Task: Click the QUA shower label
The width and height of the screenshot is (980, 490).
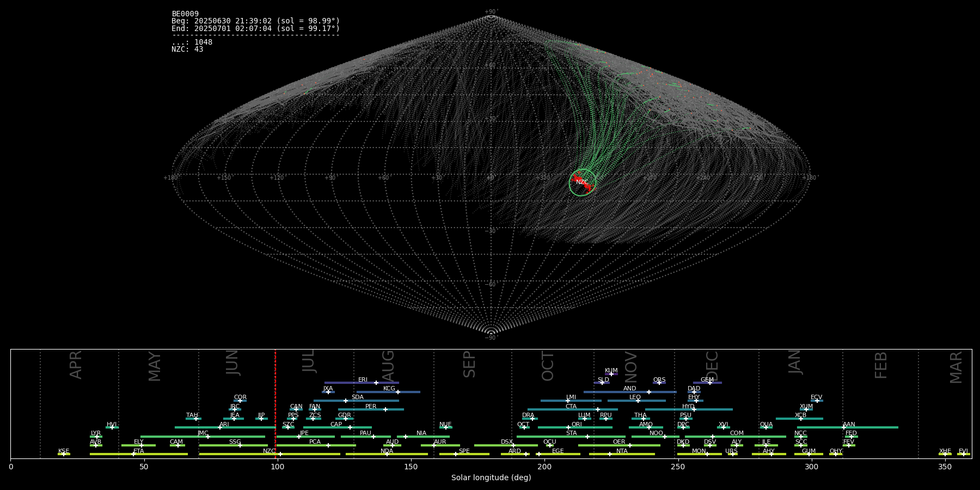Action: tap(766, 425)
